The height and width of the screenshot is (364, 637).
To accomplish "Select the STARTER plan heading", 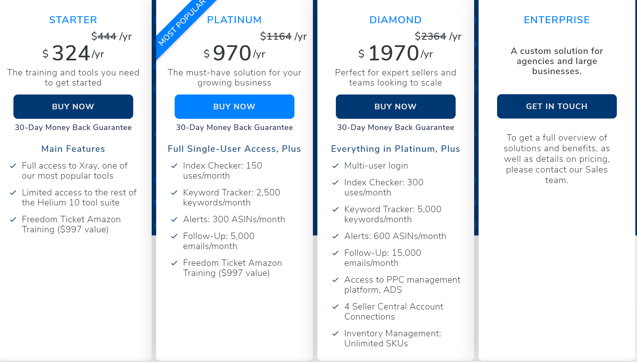I will (x=73, y=20).
